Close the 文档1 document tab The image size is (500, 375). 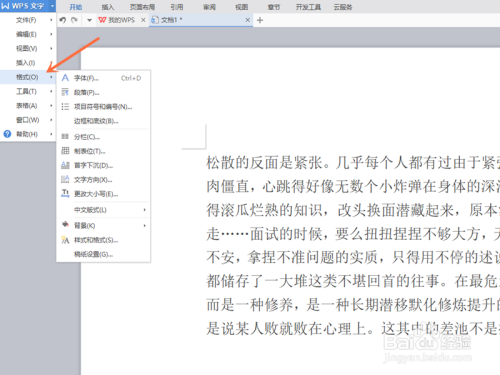point(248,20)
